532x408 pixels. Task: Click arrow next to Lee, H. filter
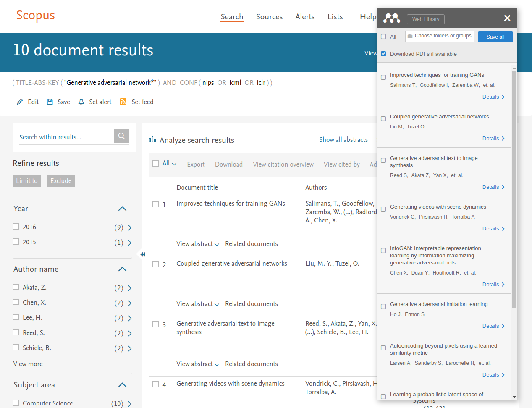pos(130,318)
